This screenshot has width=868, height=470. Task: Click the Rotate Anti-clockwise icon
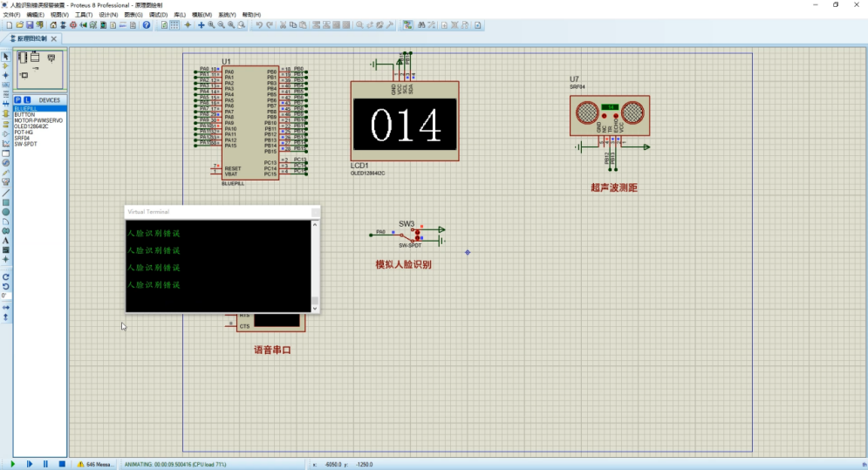(x=5, y=286)
